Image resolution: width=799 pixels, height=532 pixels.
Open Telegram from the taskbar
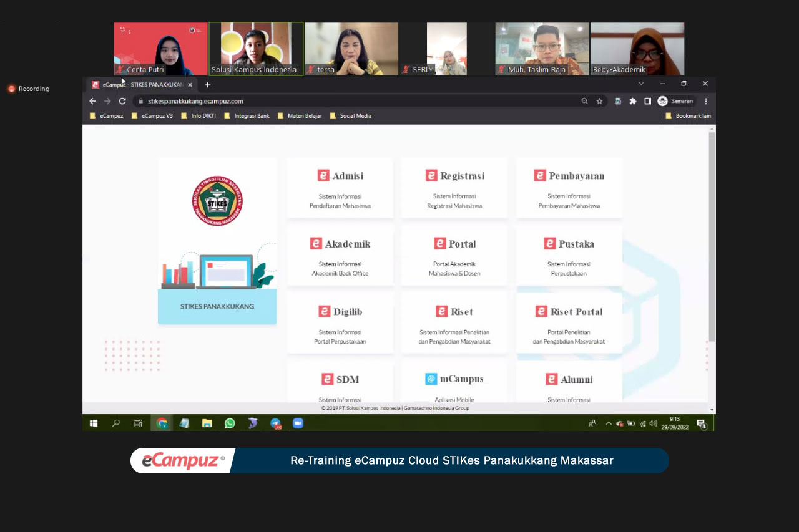(x=275, y=423)
